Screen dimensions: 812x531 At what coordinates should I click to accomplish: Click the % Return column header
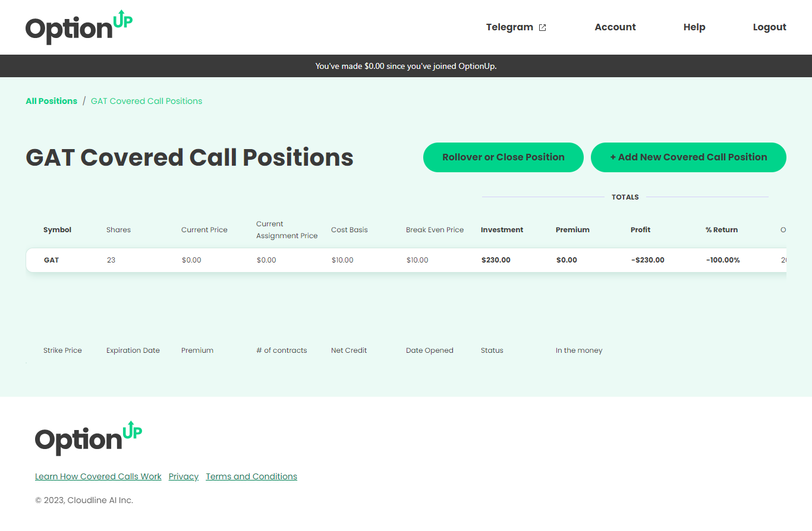coord(722,230)
